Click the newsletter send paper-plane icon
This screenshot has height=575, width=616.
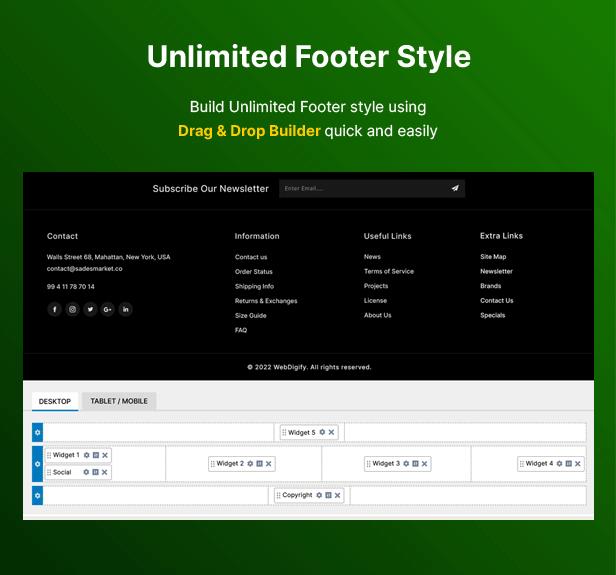[455, 188]
